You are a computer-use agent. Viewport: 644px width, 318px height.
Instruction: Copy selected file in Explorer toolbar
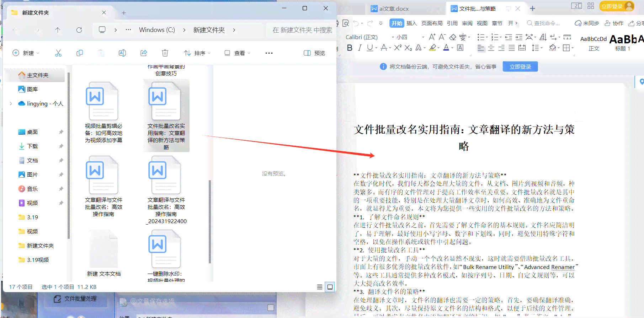(x=80, y=53)
